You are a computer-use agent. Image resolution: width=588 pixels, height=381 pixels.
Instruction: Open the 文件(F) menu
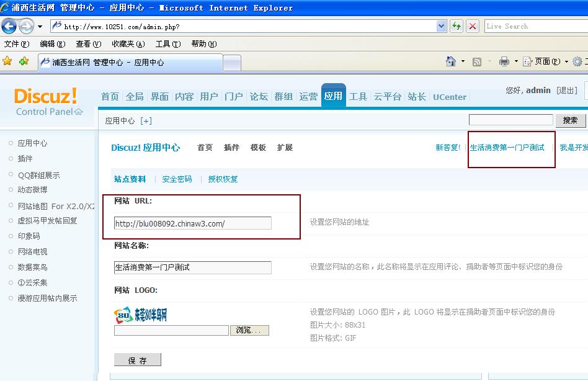[x=17, y=44]
